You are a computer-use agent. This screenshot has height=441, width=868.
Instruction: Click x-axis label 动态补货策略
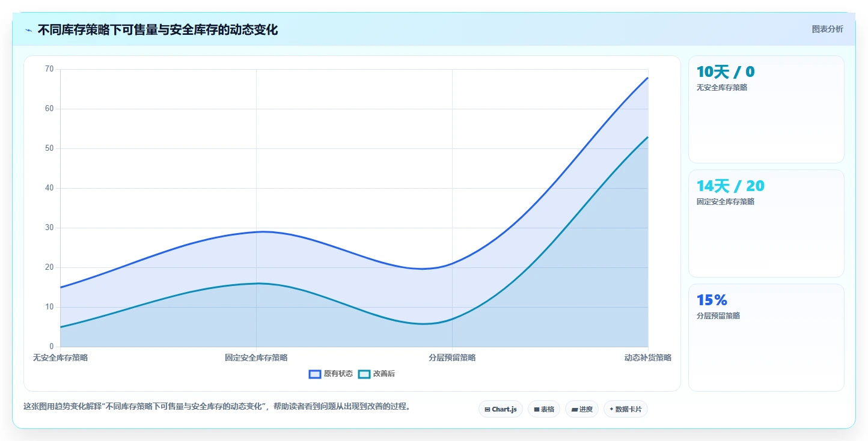coord(647,357)
